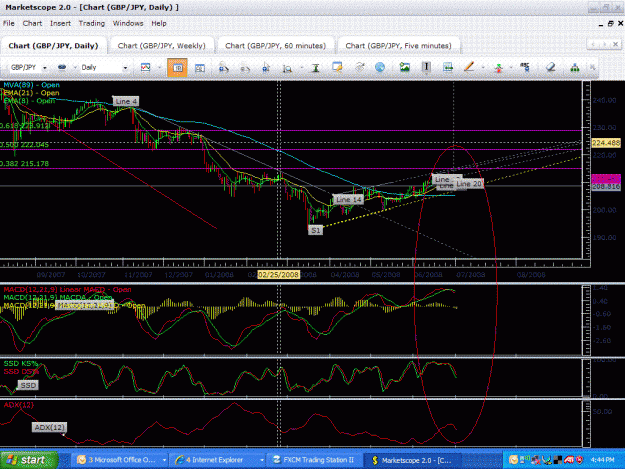Click the 02/25/2008 date marker
Viewport: 625px width, 469px height.
[x=278, y=275]
